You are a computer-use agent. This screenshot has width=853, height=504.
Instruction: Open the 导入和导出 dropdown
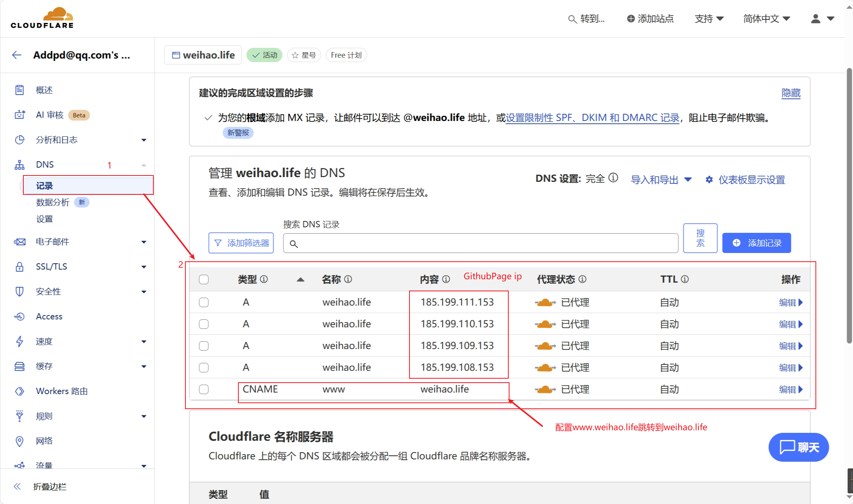[661, 180]
